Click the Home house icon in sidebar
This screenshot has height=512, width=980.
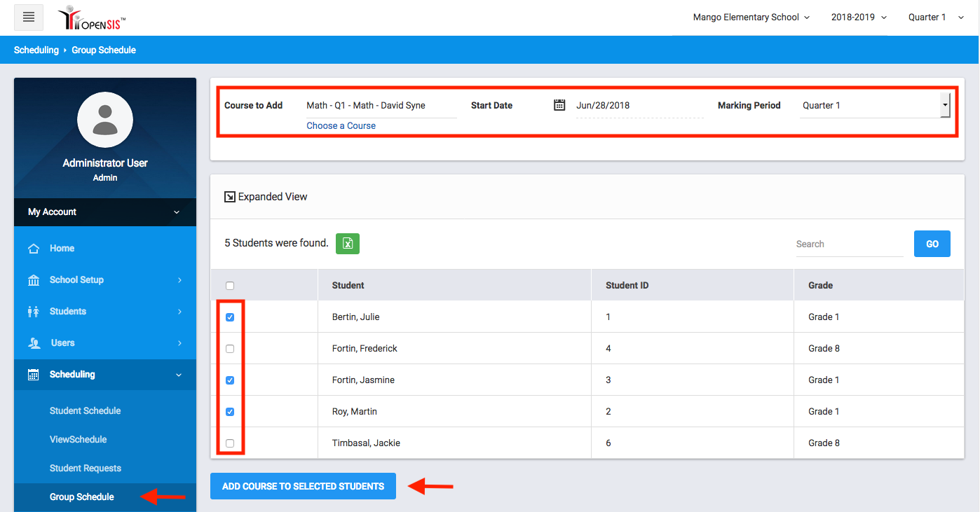[34, 249]
